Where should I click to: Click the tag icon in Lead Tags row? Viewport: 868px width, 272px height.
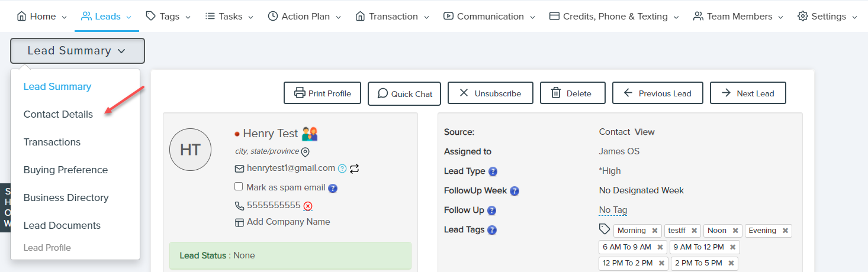(x=604, y=229)
